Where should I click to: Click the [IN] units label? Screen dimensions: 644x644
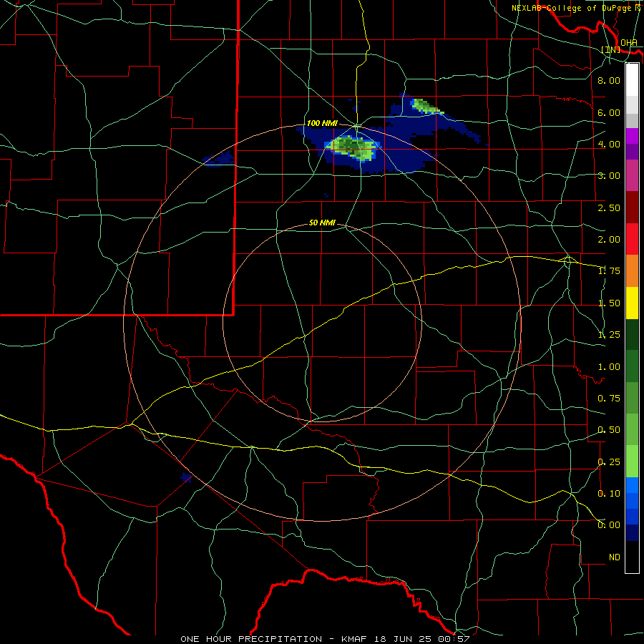(611, 49)
